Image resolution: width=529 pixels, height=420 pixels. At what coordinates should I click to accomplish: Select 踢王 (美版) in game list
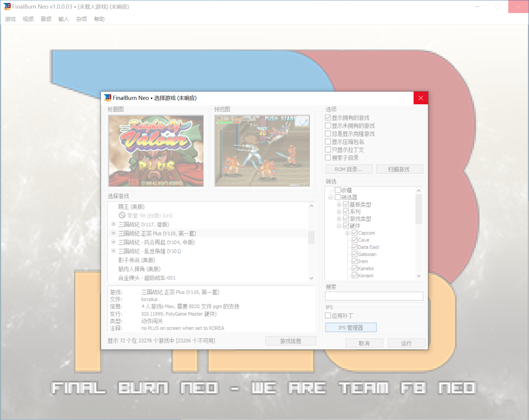click(x=131, y=207)
